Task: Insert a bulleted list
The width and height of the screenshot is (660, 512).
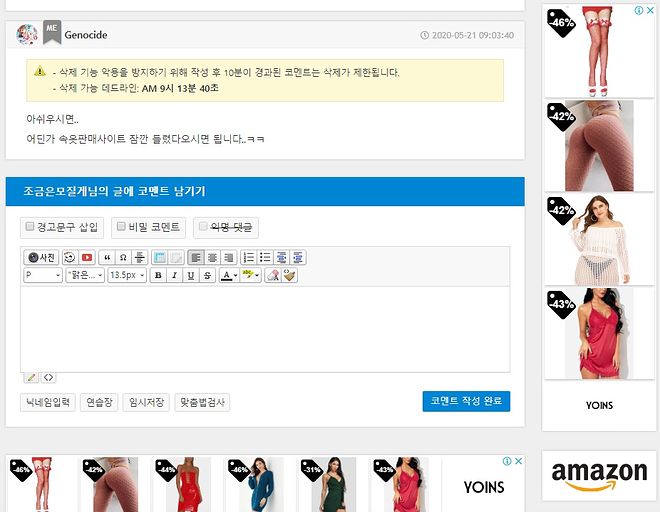Action: tap(265, 257)
